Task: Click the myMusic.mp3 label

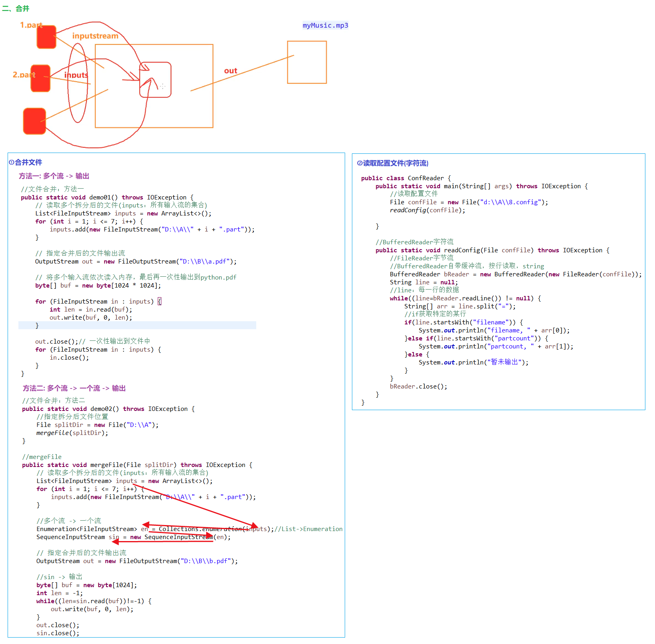Action: tap(325, 25)
